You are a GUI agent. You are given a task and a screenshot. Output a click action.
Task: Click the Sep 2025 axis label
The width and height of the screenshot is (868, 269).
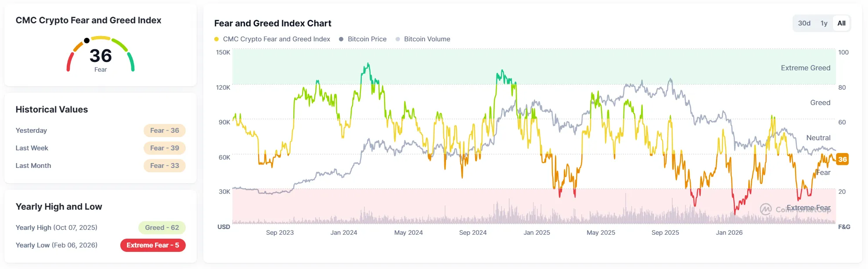pos(665,233)
